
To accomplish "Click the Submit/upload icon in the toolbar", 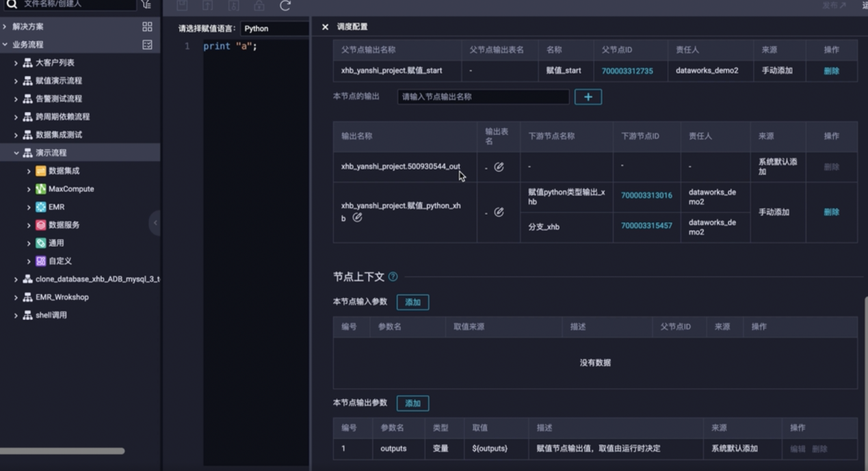I will [x=207, y=6].
